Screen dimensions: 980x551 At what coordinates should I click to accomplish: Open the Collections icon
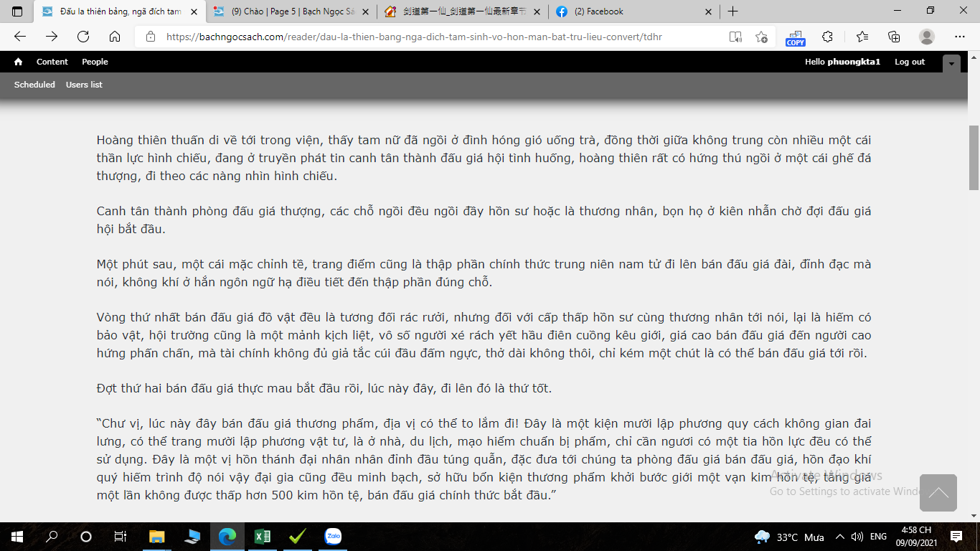(x=894, y=37)
